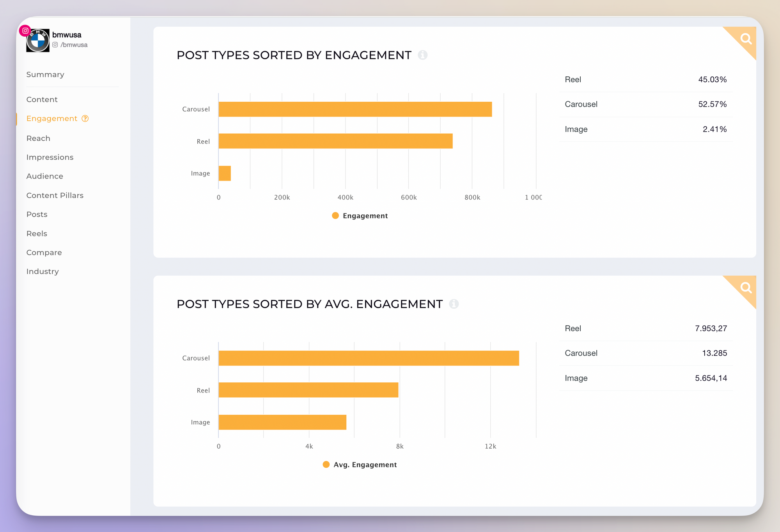Open the Industry section
The width and height of the screenshot is (780, 532).
pos(43,271)
